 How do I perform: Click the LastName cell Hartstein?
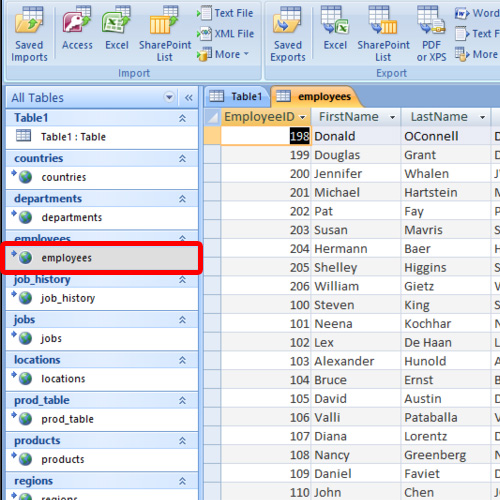446,192
